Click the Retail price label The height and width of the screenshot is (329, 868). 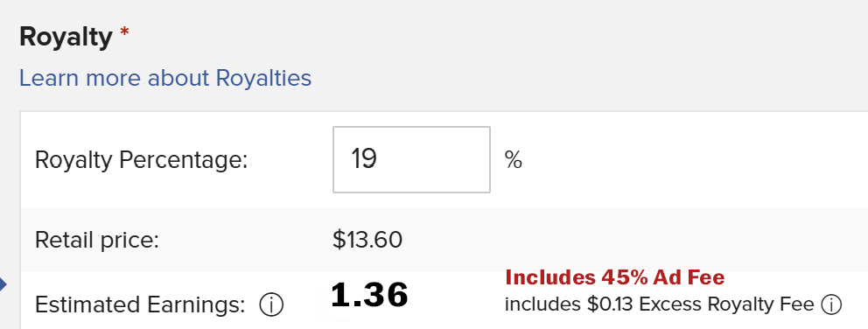(97, 241)
